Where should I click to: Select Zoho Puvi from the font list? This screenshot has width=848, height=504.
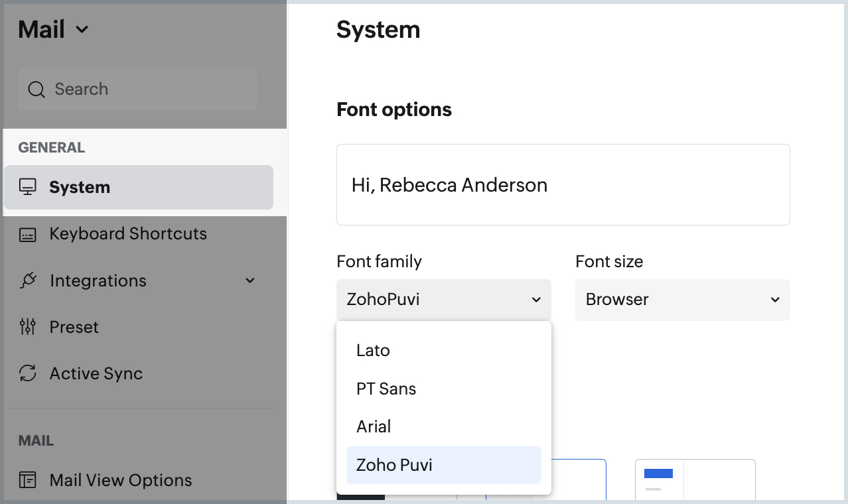pos(394,465)
